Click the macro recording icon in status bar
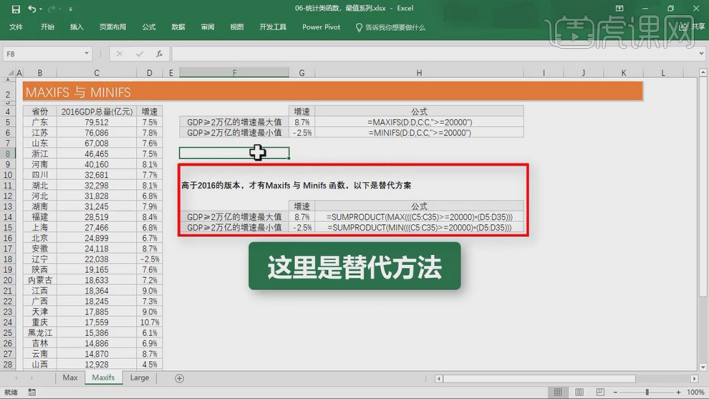This screenshot has width=709, height=399. [x=32, y=392]
